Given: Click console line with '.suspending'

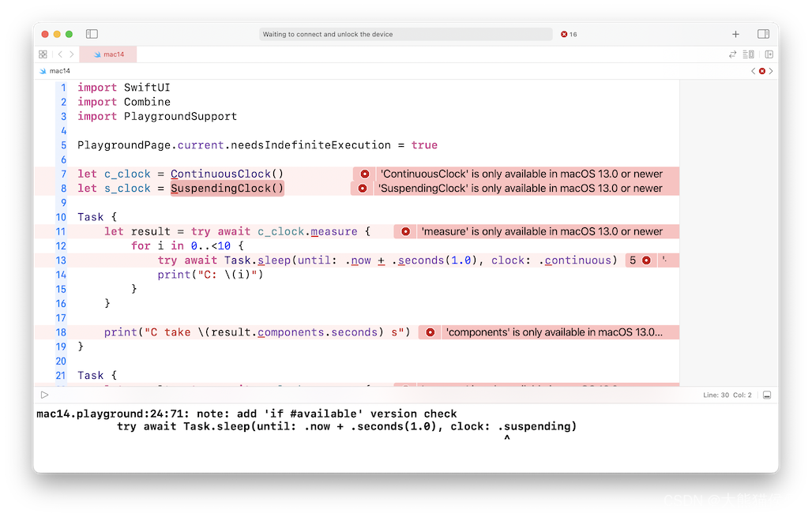Looking at the screenshot, I should 347,426.
